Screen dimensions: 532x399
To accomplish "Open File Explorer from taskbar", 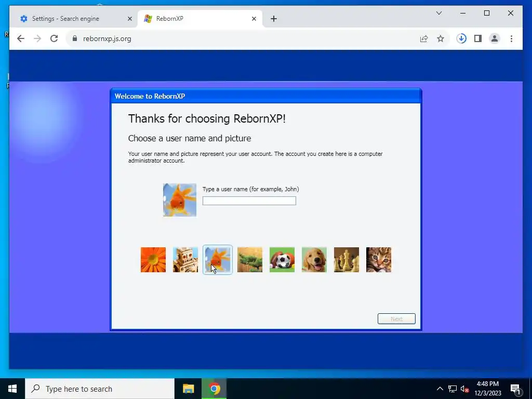I will coord(188,389).
